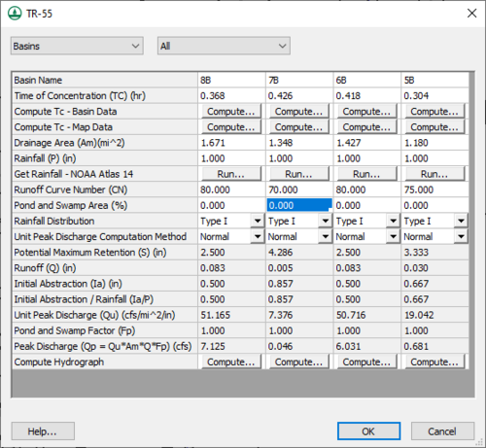Viewport: 486px width, 448px height.
Task: Select Time of Concentration cell for 8B
Action: tap(231, 95)
